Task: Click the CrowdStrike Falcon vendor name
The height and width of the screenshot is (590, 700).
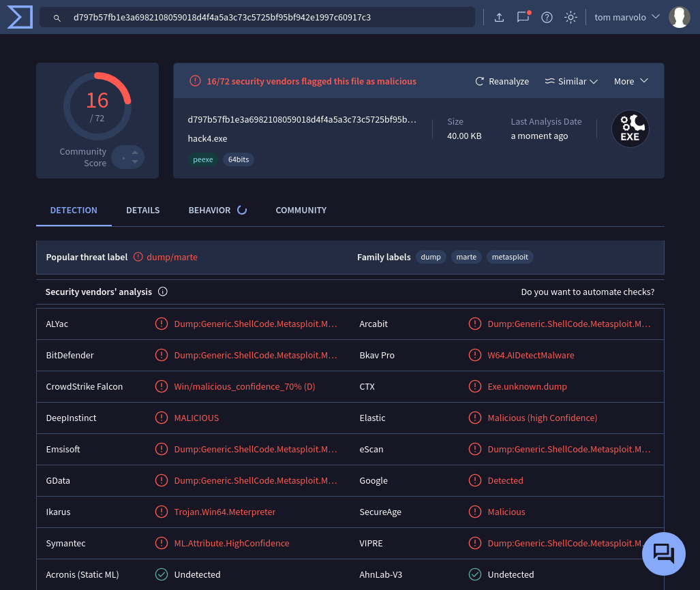Action: [85, 386]
